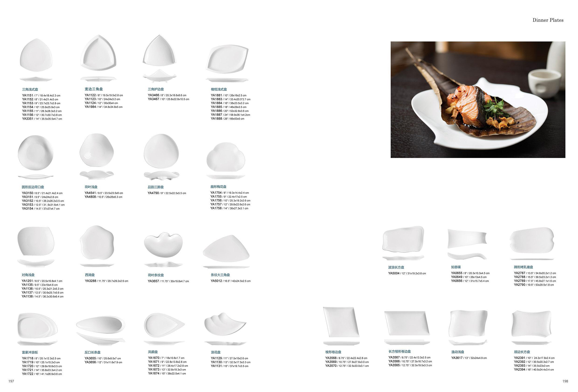The width and height of the screenshot is (578, 392).
Task: Select the olive-shaped plate above YA1881
Action: (x=227, y=60)
